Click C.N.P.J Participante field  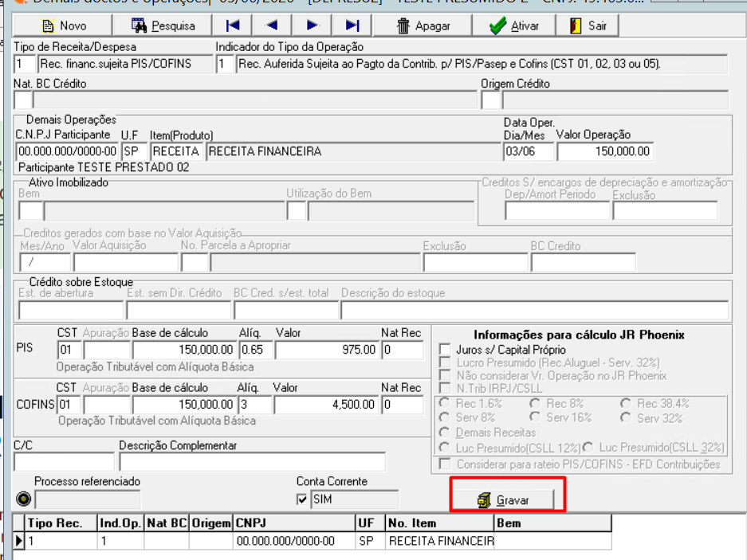tap(67, 151)
